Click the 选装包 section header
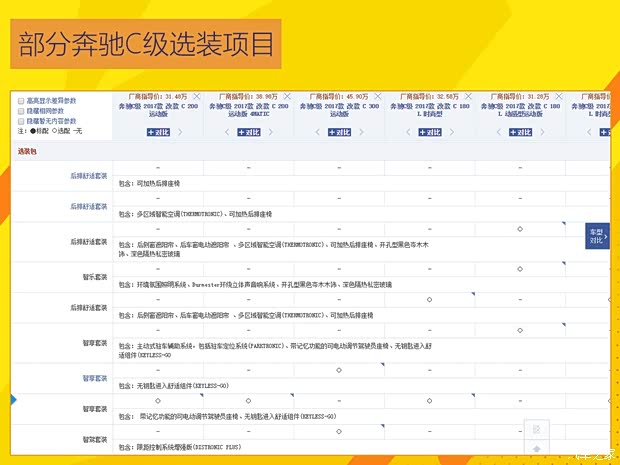The width and height of the screenshot is (620, 465). pyautogui.click(x=27, y=151)
